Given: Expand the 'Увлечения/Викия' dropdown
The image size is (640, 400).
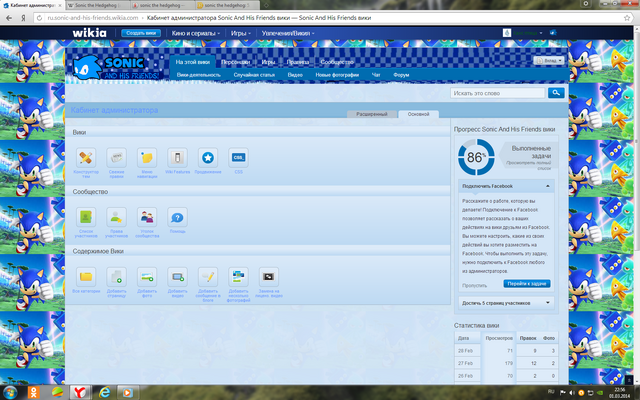Looking at the screenshot, I should [x=288, y=33].
